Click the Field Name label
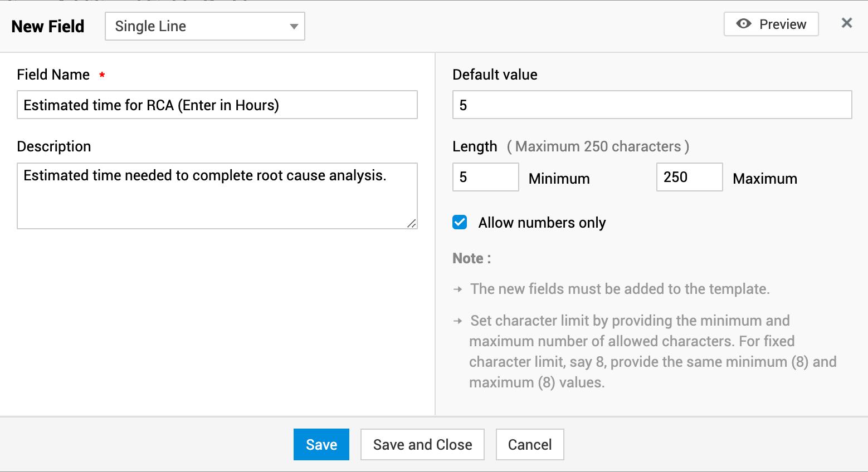868x472 pixels. tap(53, 75)
